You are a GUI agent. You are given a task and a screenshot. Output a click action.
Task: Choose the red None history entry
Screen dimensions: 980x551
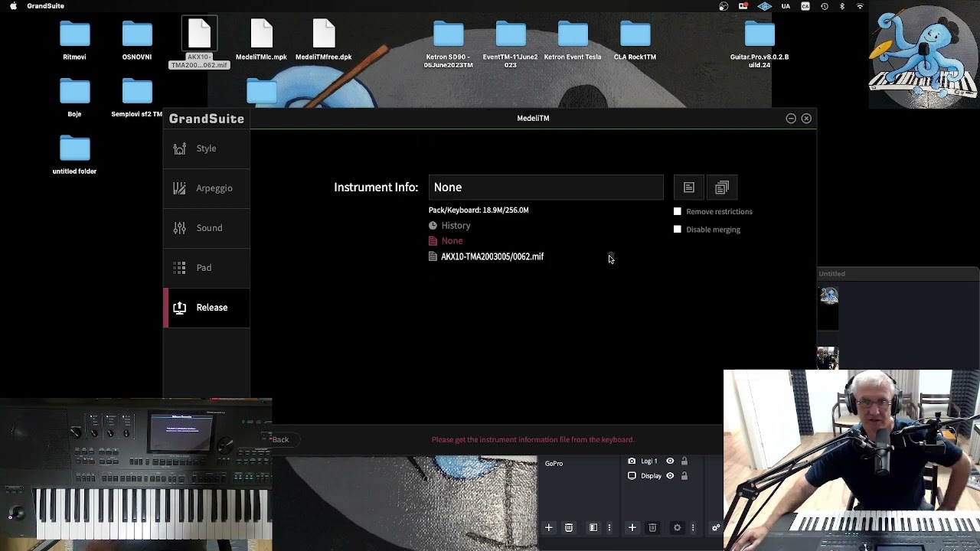coord(452,241)
